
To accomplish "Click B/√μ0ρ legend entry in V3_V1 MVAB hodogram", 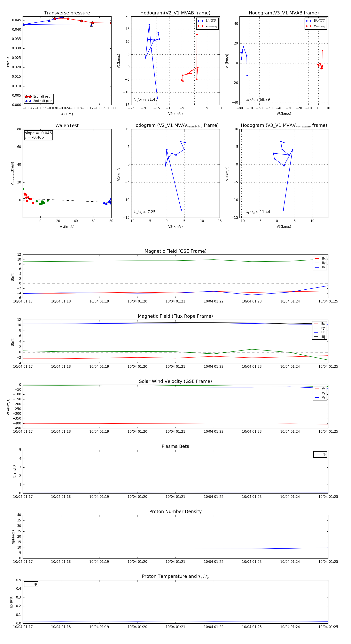I will coord(316,21).
